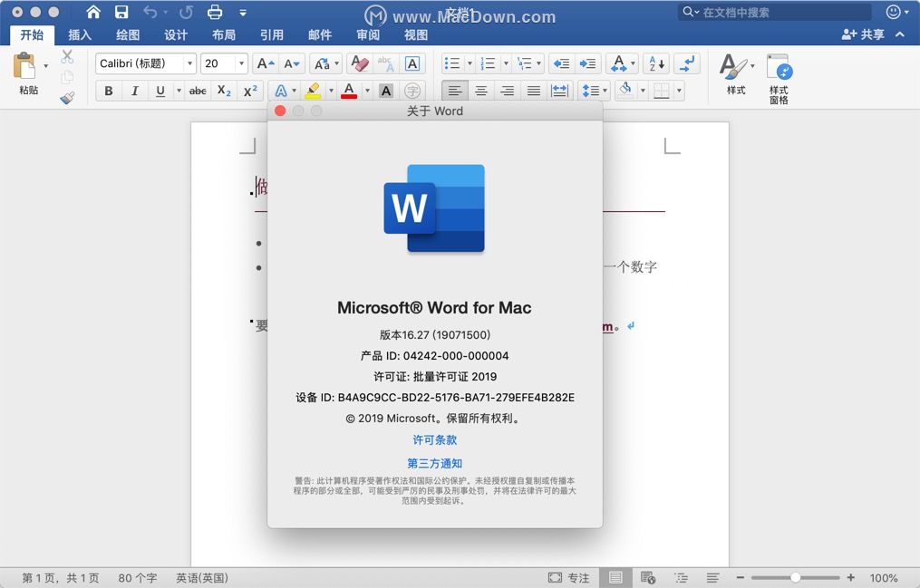The image size is (920, 588).
Task: Open the font size 20 dropdown
Action: click(241, 63)
